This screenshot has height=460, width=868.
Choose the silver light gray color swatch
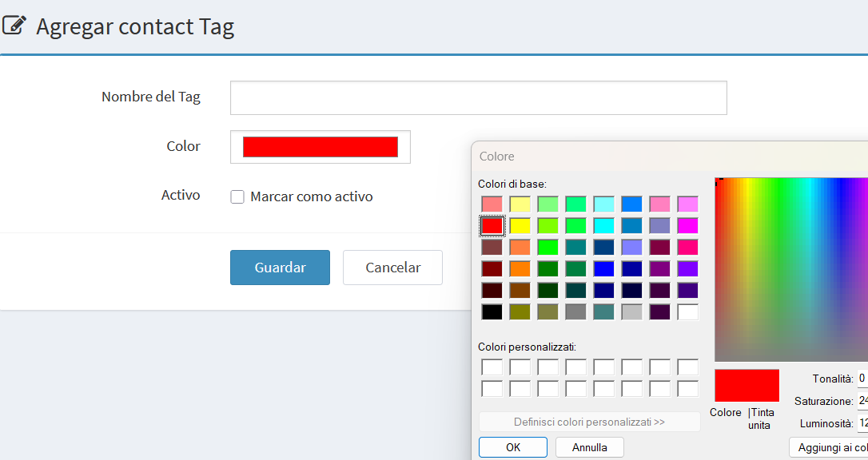click(631, 311)
